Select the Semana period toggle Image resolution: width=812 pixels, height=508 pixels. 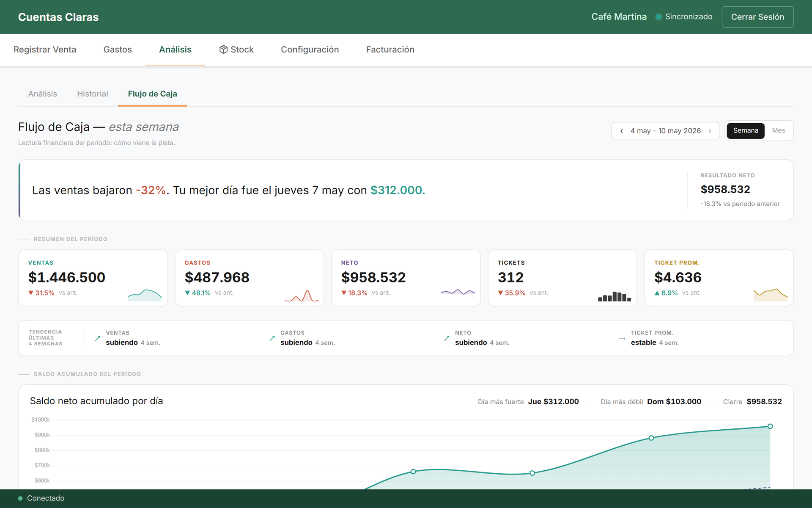746,130
